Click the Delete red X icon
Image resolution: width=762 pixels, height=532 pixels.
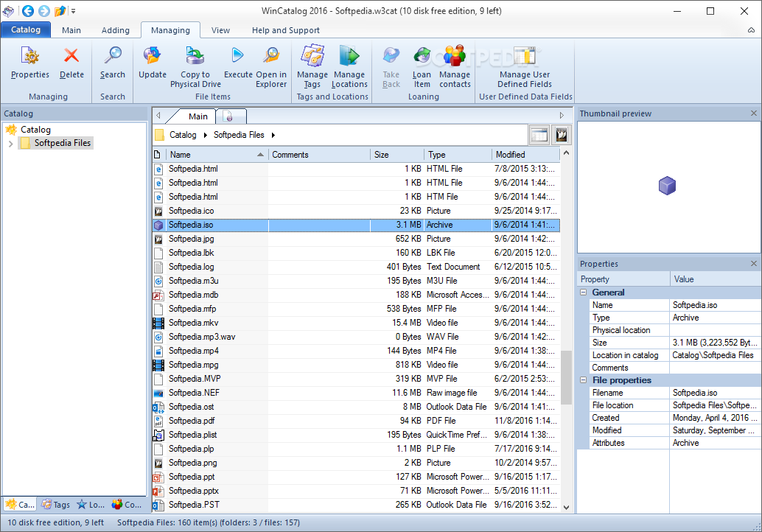tap(71, 55)
